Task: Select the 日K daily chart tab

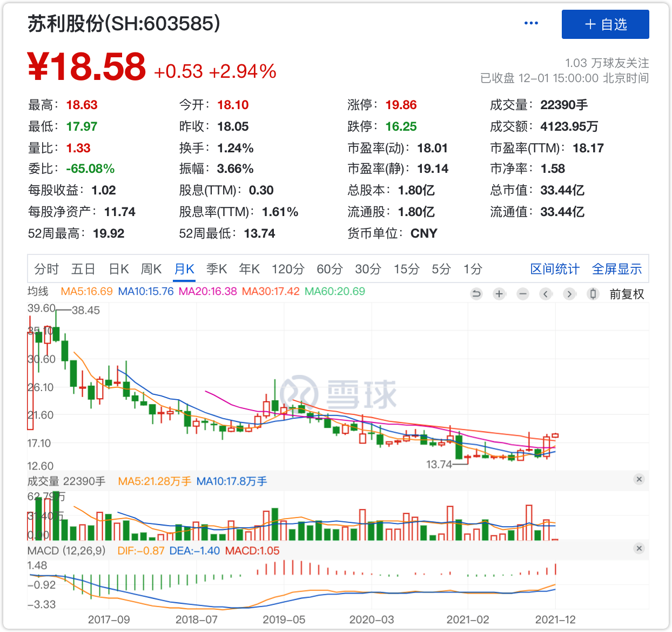Action: pos(119,269)
